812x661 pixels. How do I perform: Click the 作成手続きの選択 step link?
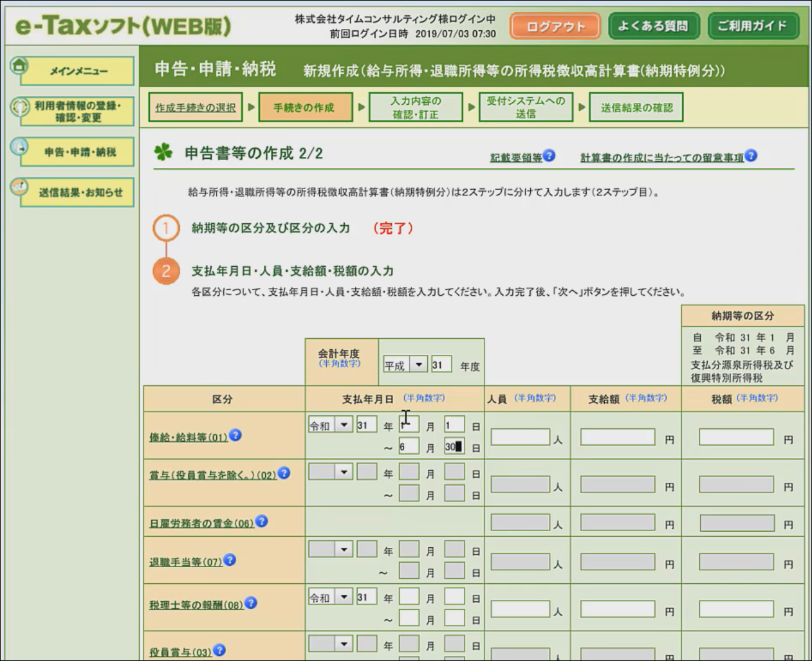(x=196, y=107)
